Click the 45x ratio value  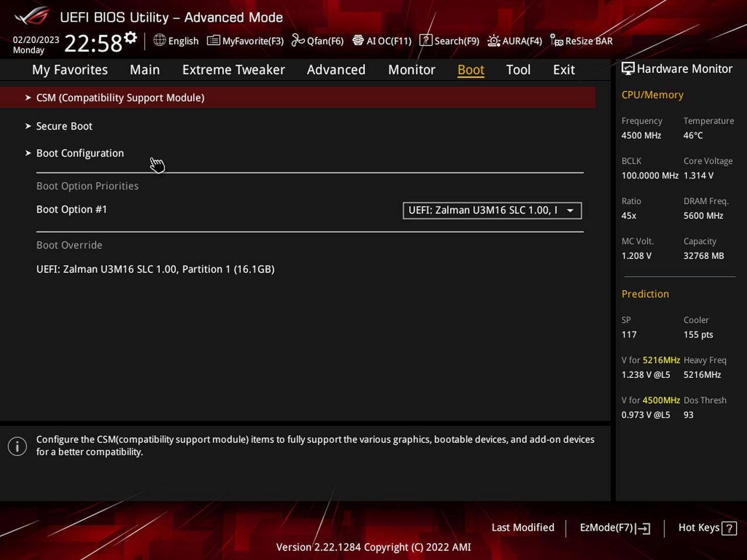point(629,216)
